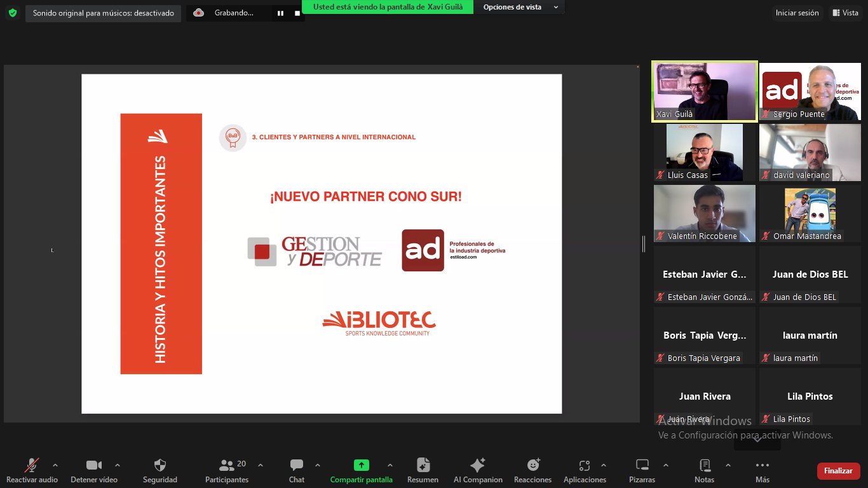Expand share screen options chevron
Viewport: 868px width, 488px height.
point(390,465)
